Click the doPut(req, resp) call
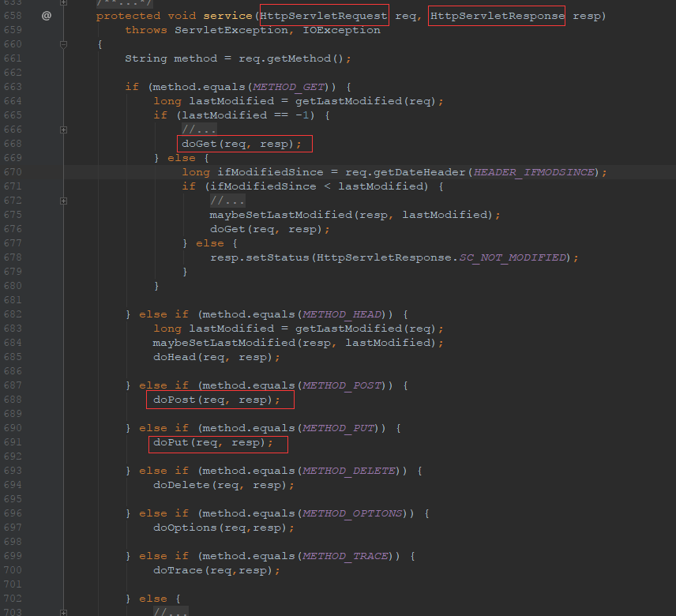Image resolution: width=676 pixels, height=616 pixels. point(209,443)
